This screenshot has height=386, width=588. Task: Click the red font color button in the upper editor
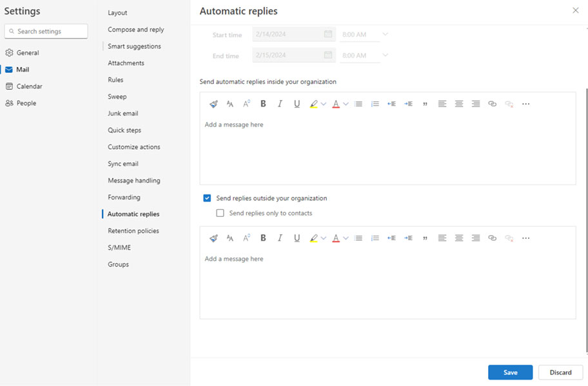336,104
